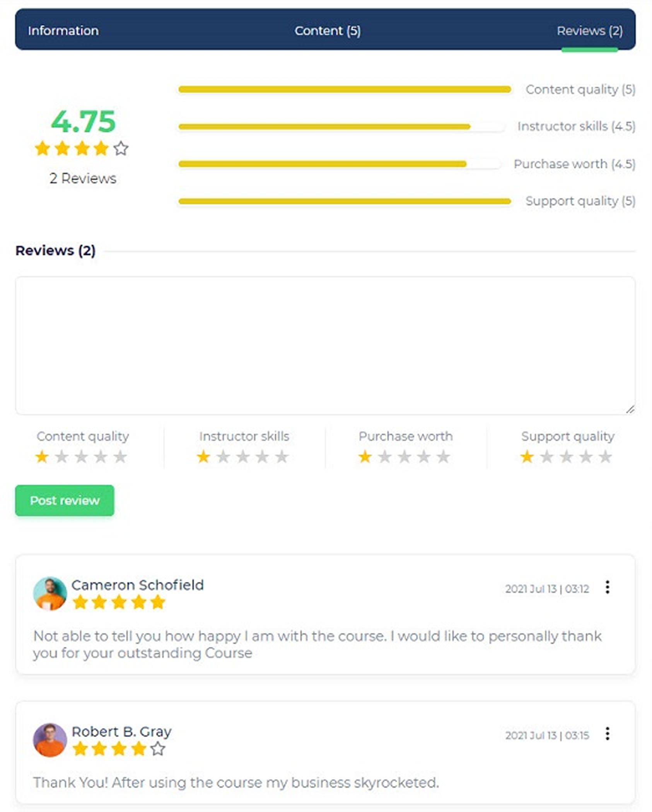Click Robert B. Gray's profile picture
Screen dimensions: 652x812
(x=50, y=740)
